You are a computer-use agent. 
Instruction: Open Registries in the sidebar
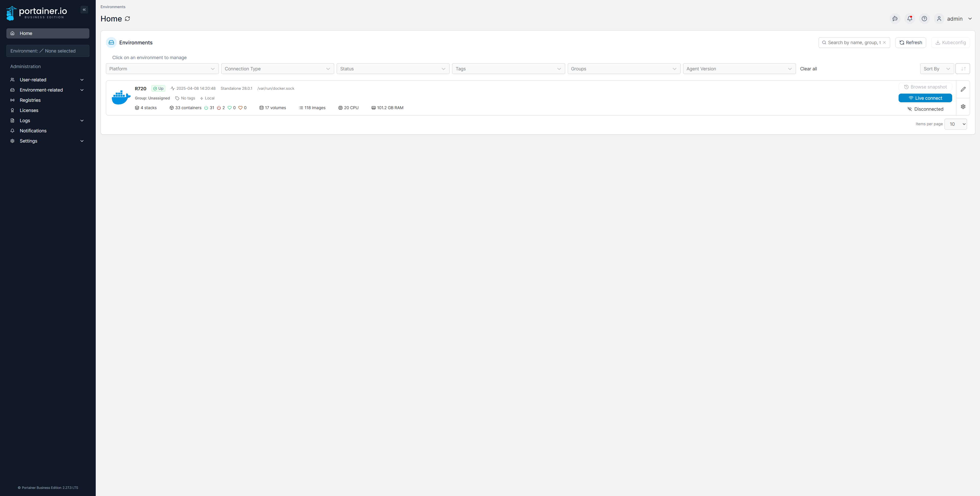pos(30,100)
